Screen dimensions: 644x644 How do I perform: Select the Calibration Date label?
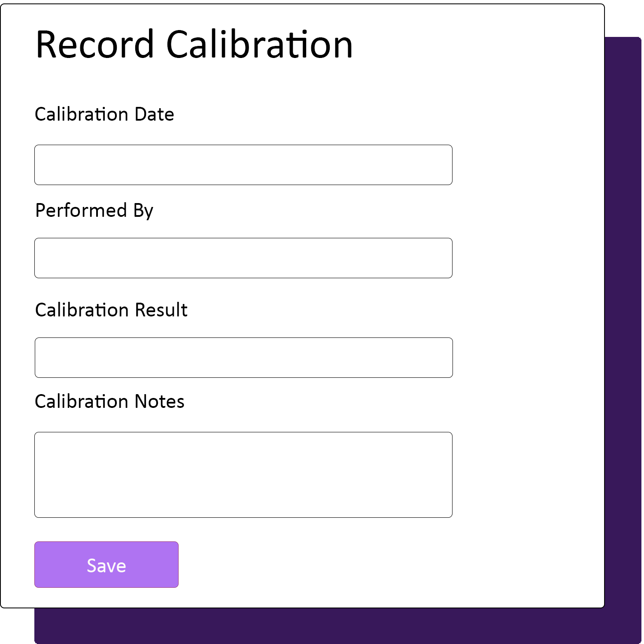(104, 114)
